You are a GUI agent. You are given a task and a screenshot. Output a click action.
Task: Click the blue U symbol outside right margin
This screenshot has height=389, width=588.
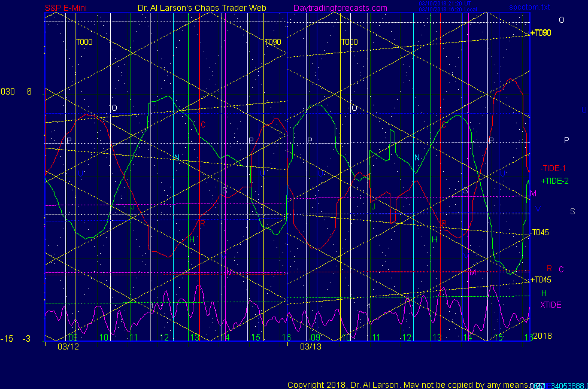584,111
